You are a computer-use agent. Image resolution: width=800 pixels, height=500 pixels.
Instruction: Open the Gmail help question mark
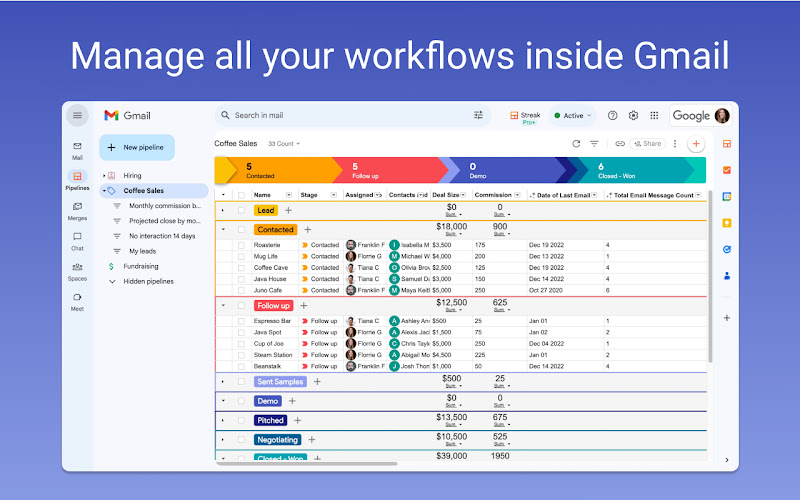[613, 116]
